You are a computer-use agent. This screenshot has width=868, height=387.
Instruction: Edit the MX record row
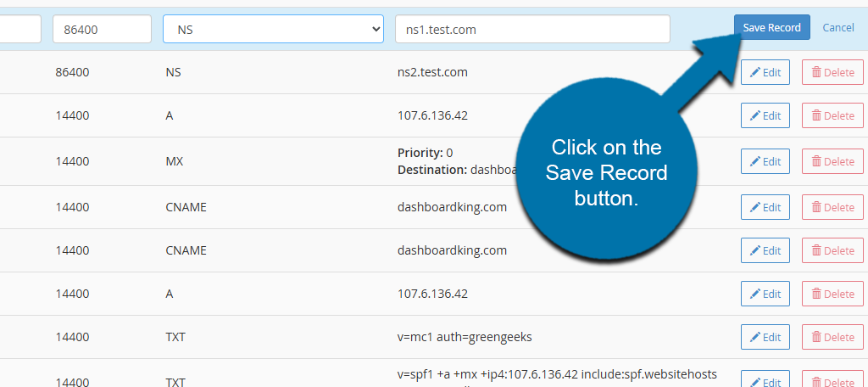765,161
